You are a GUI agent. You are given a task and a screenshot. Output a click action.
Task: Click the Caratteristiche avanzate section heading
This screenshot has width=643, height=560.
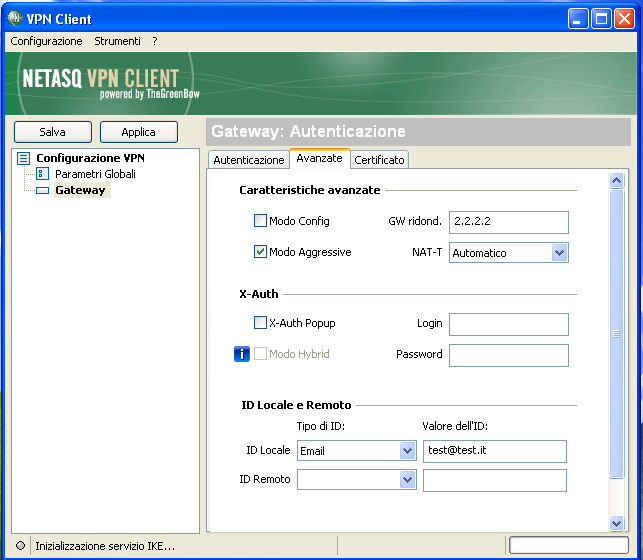(310, 190)
